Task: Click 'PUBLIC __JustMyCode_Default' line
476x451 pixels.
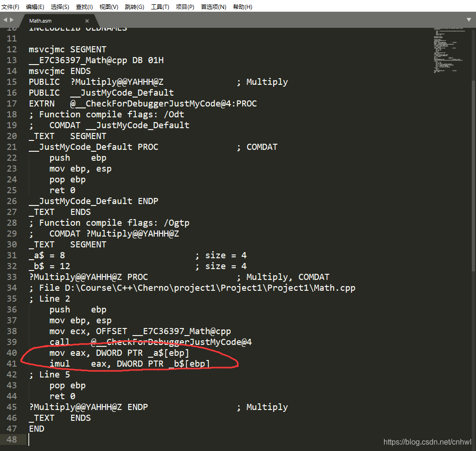Action: point(101,93)
